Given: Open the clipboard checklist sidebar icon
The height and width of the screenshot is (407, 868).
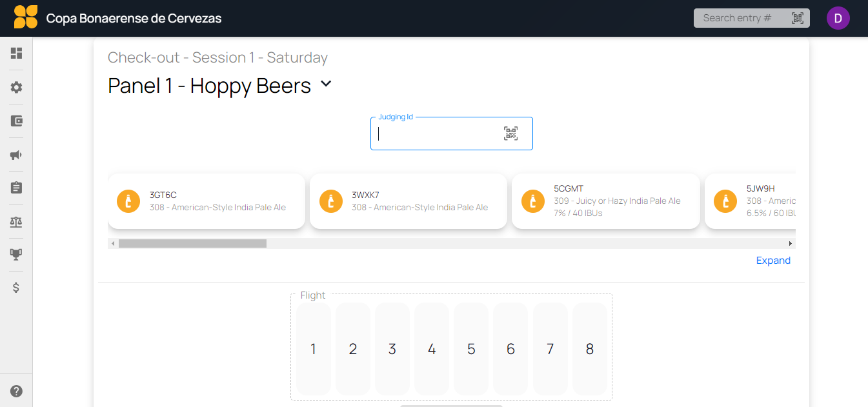Looking at the screenshot, I should point(16,187).
